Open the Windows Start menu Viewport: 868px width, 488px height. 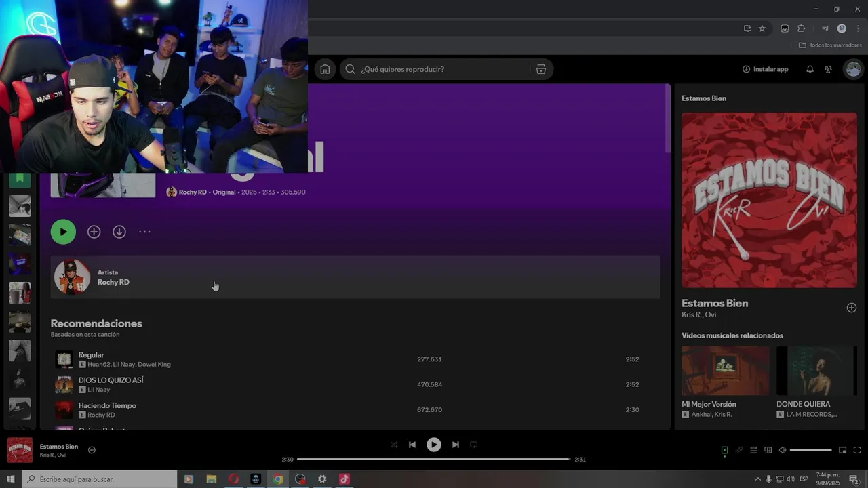pos(11,479)
